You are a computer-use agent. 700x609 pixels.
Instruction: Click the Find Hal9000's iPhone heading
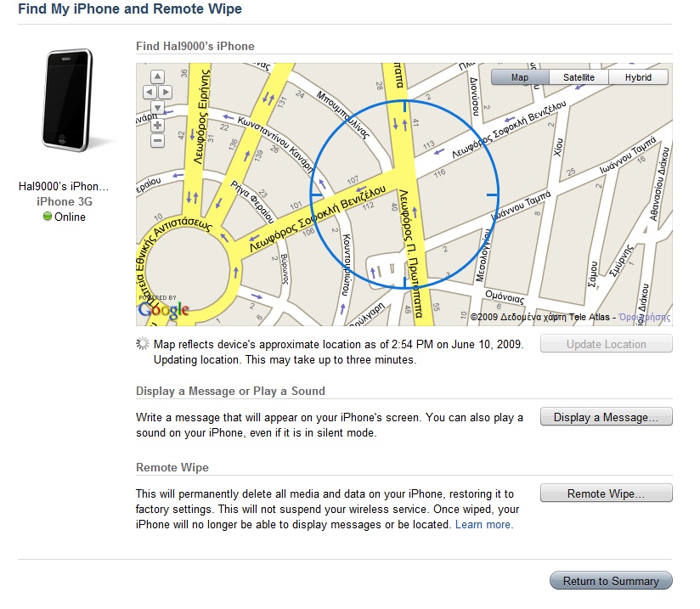tap(195, 46)
